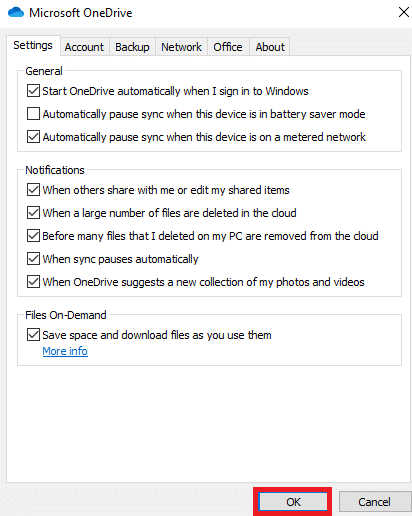Toggle 'Before many files that I deleted' checkbox
Screen dimensions: 412x516
pyautogui.click(x=33, y=236)
